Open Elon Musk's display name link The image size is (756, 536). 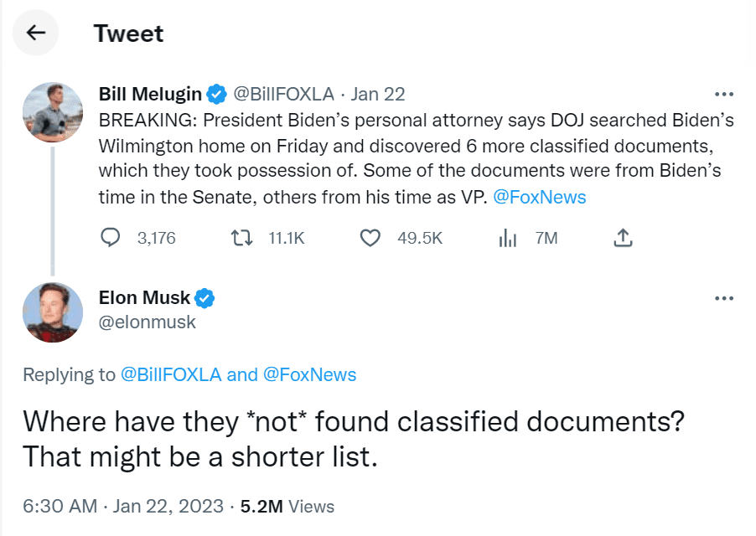click(x=144, y=297)
